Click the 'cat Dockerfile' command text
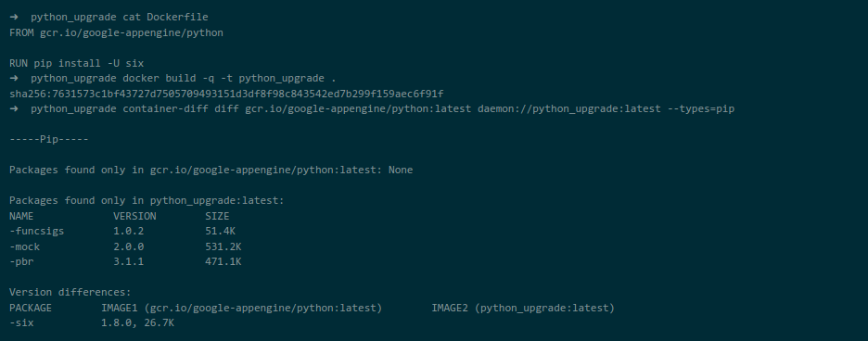The height and width of the screenshot is (341, 868). click(x=165, y=18)
